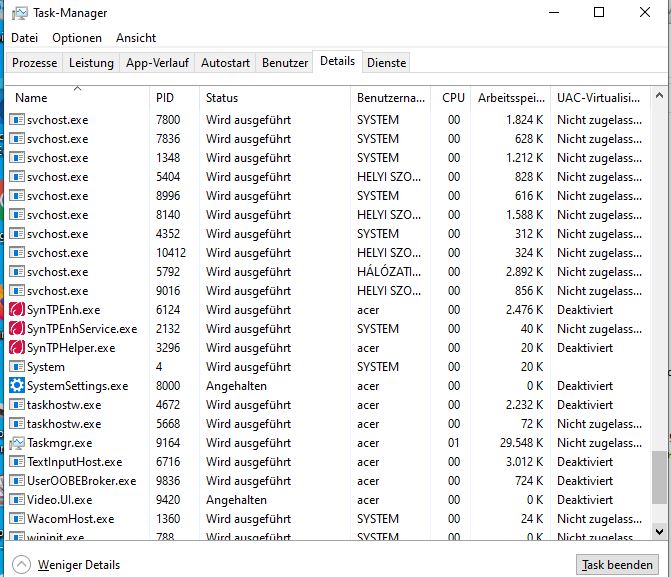Click the Deaktiviert cell of SynTPEnh.exe

pos(585,309)
